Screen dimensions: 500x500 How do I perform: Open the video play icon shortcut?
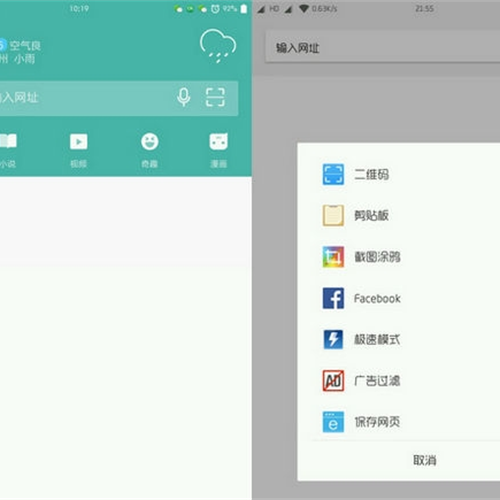click(x=79, y=142)
